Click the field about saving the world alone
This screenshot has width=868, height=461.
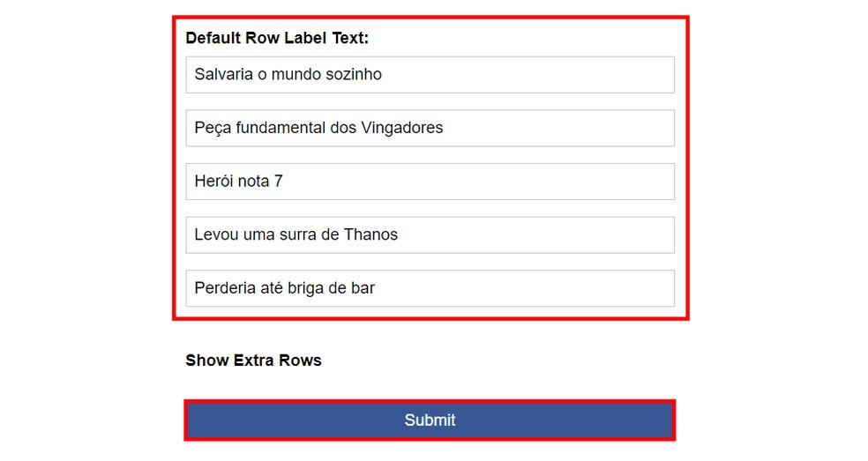pos(430,75)
